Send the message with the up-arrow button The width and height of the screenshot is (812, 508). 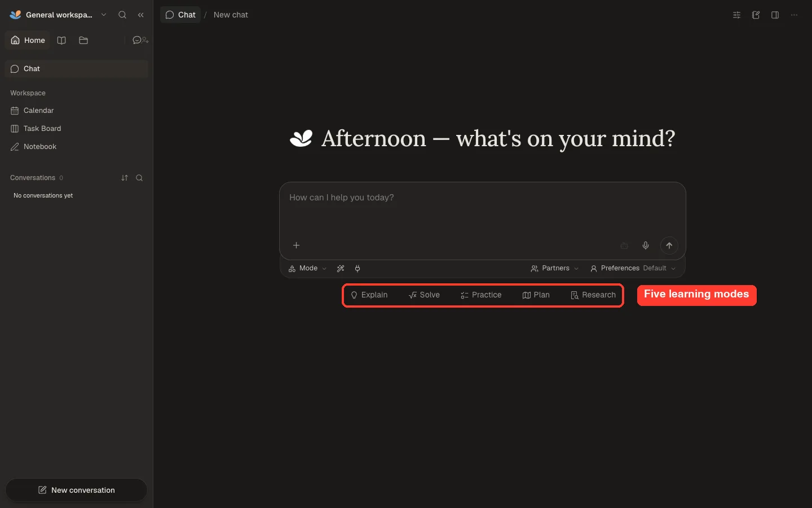669,246
